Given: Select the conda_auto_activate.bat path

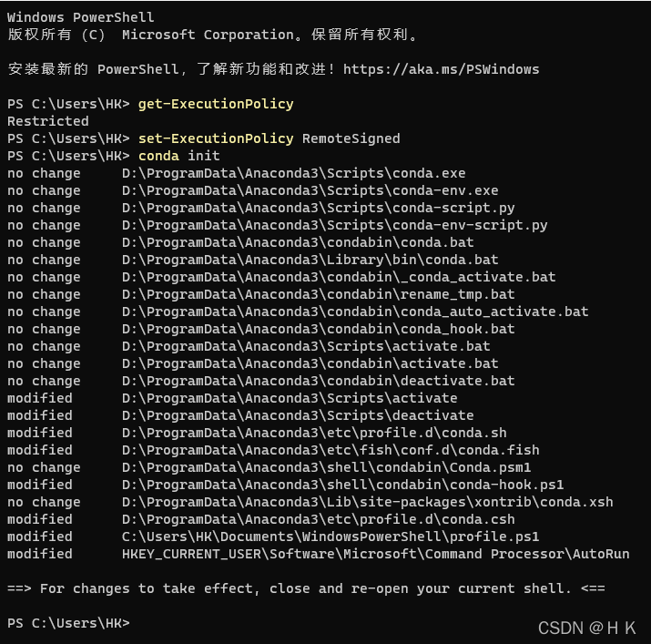Looking at the screenshot, I should (x=355, y=312).
